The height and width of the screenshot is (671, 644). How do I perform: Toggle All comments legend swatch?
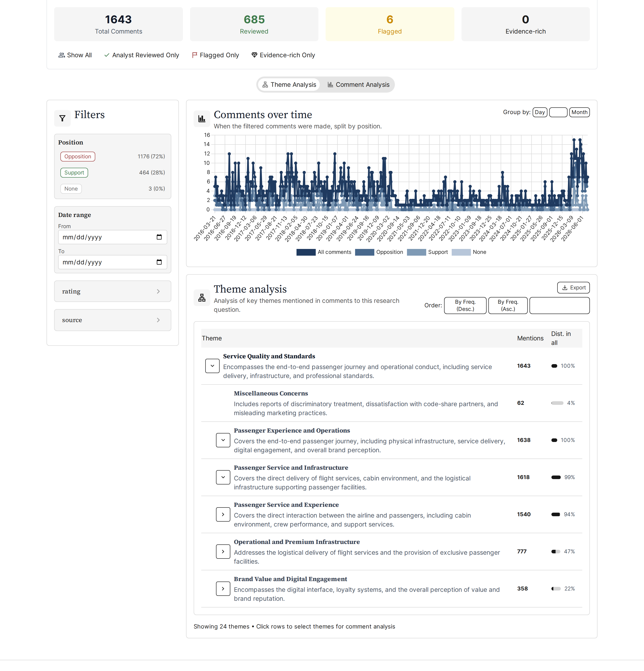[x=306, y=252]
